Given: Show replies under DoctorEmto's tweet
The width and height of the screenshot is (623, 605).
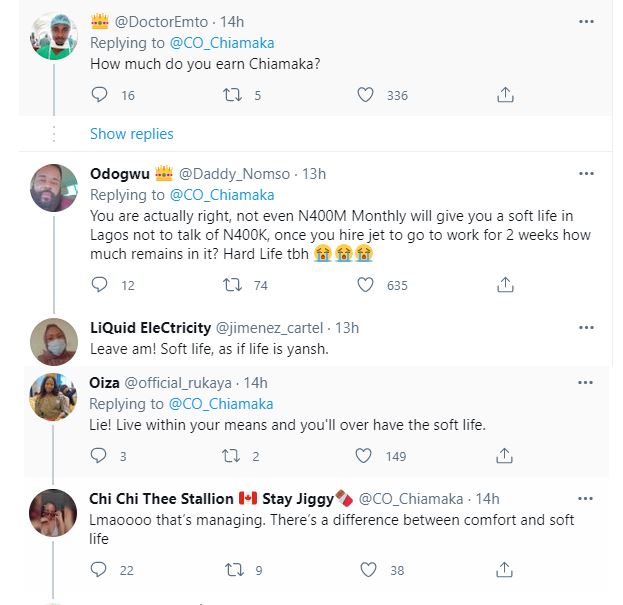Looking at the screenshot, I should click(131, 134).
